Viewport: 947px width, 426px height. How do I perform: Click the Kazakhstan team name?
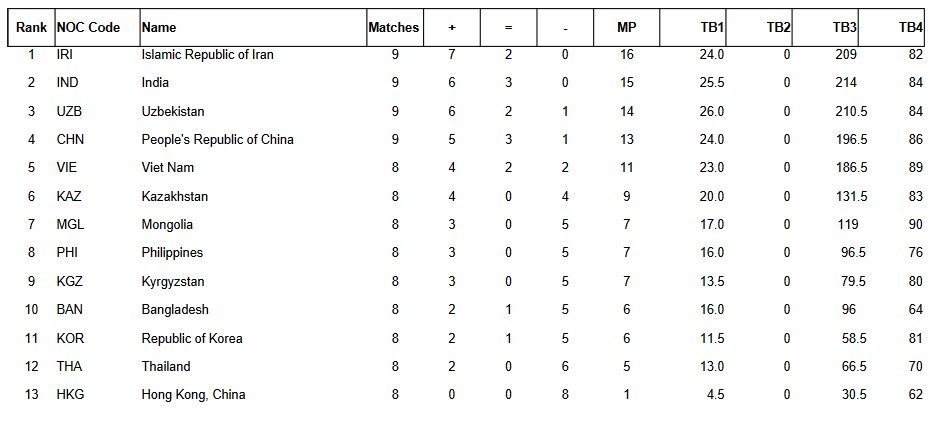click(174, 196)
